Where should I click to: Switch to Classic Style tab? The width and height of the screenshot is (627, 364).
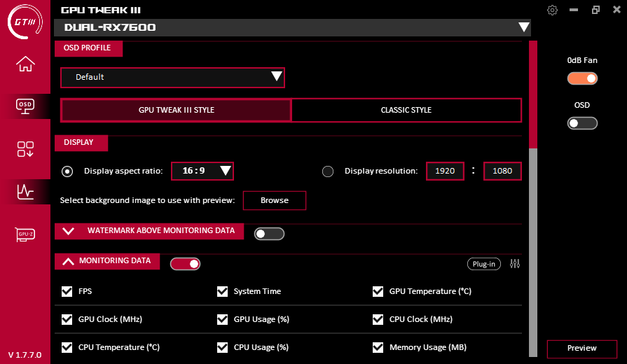point(406,110)
